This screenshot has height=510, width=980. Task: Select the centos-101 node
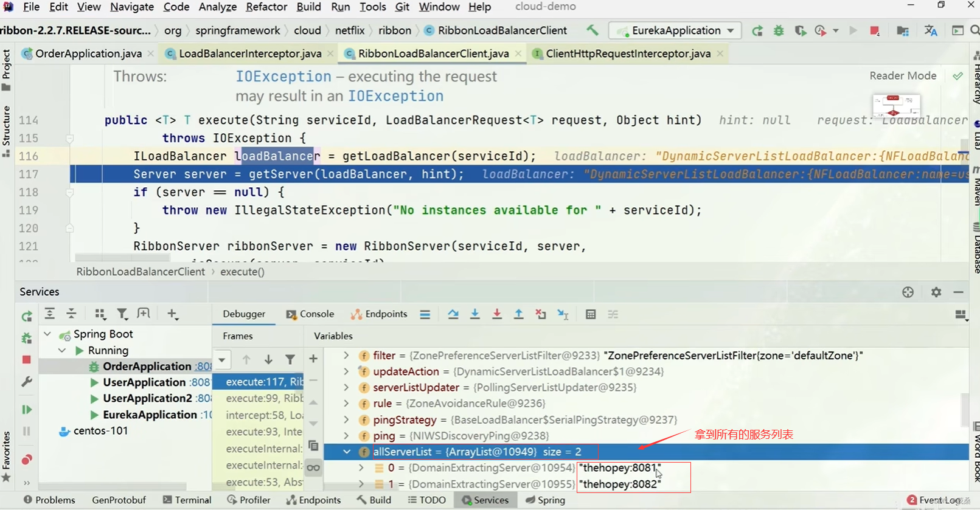point(94,431)
